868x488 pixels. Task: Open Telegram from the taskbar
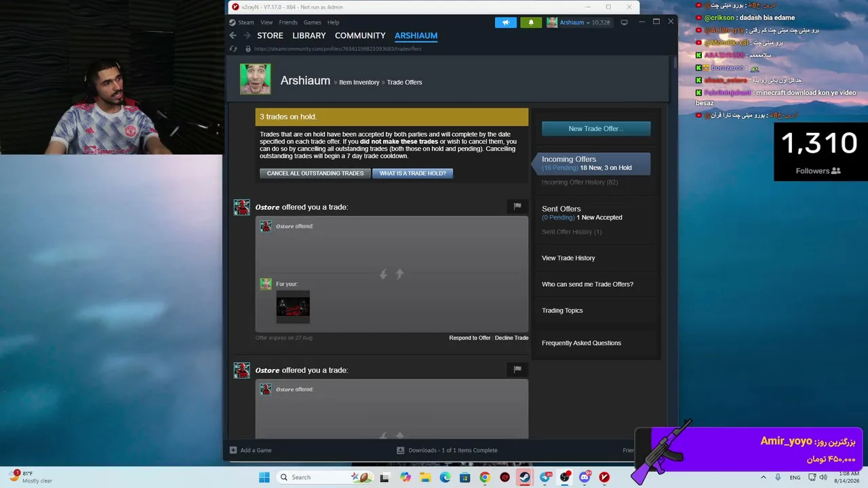click(x=545, y=477)
